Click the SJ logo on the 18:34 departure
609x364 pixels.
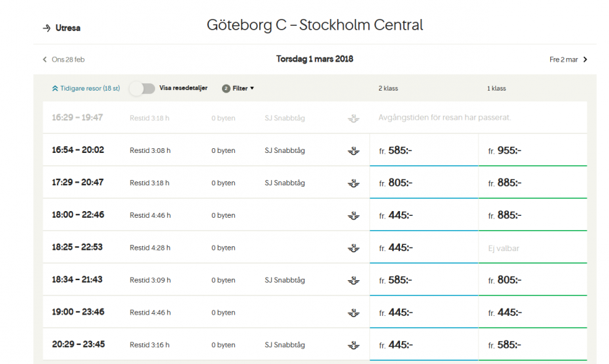[353, 281]
